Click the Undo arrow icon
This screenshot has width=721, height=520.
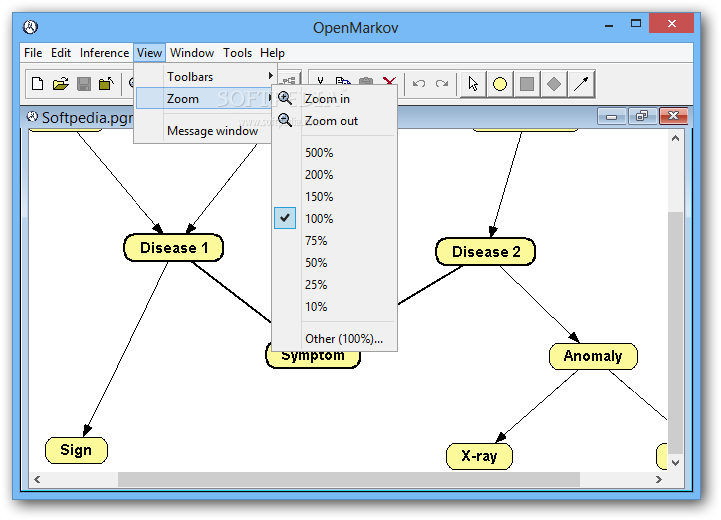[418, 84]
